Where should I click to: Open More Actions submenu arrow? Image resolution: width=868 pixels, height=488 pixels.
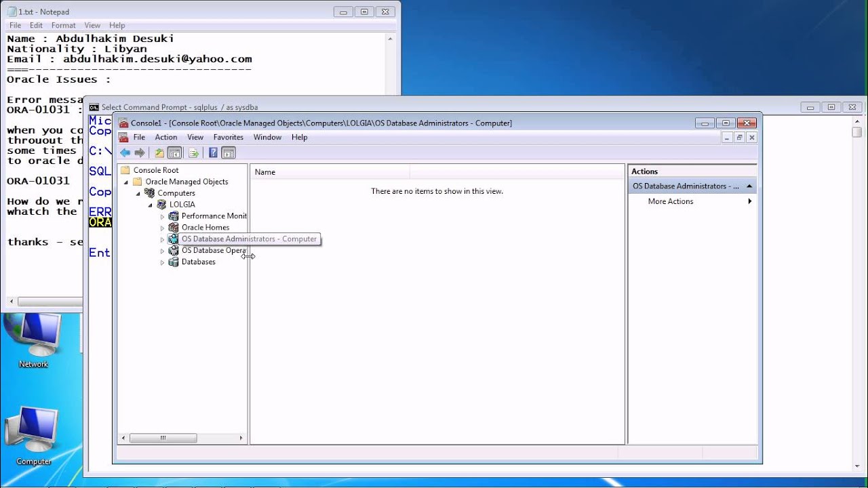(749, 201)
